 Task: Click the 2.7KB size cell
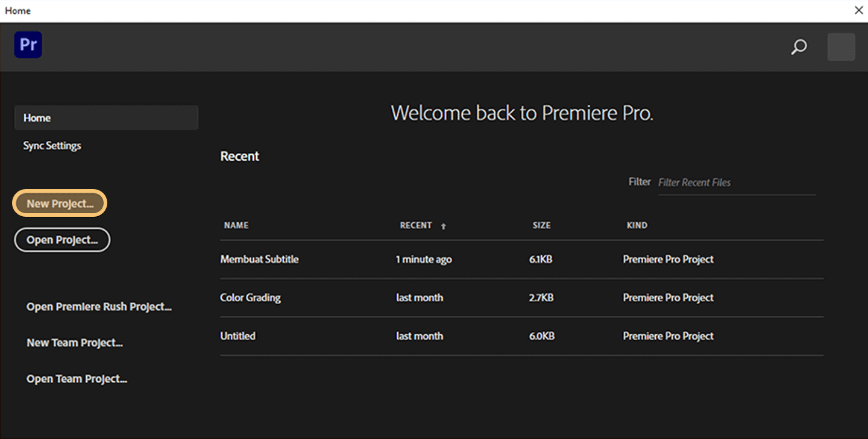(x=541, y=297)
